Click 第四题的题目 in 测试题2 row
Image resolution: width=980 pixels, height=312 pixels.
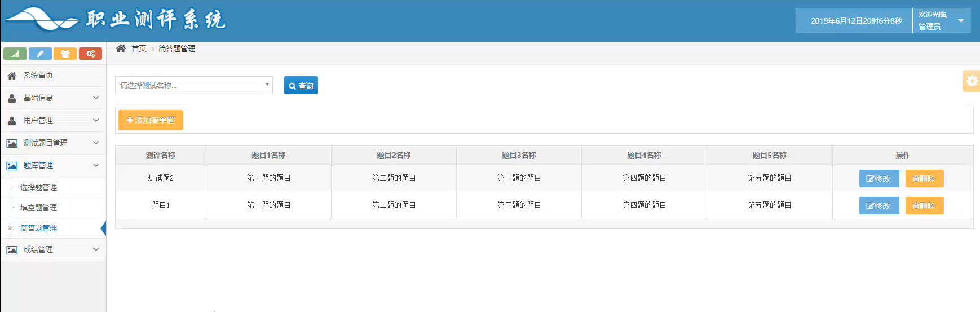click(x=644, y=178)
